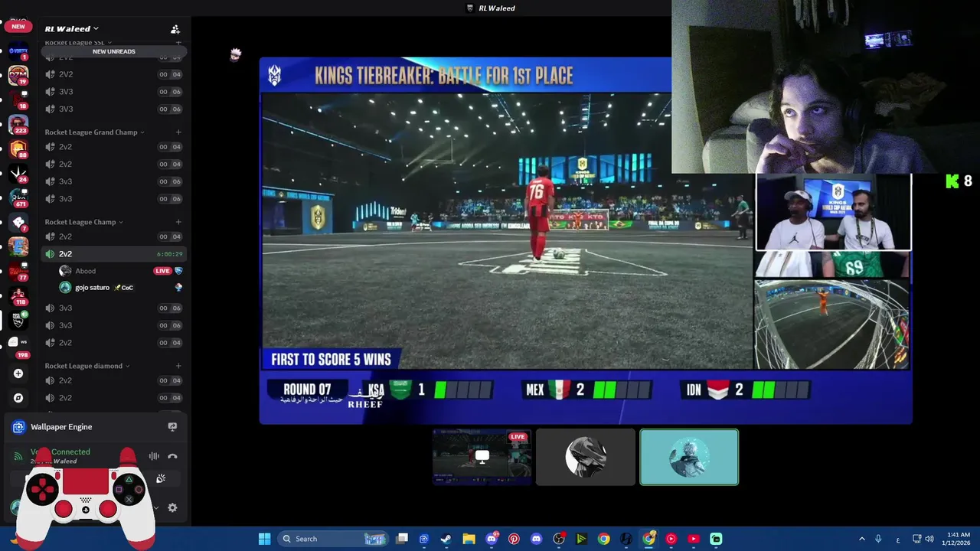Click the red NEW pill above the server list
Viewport: 980px width, 551px height.
click(18, 26)
